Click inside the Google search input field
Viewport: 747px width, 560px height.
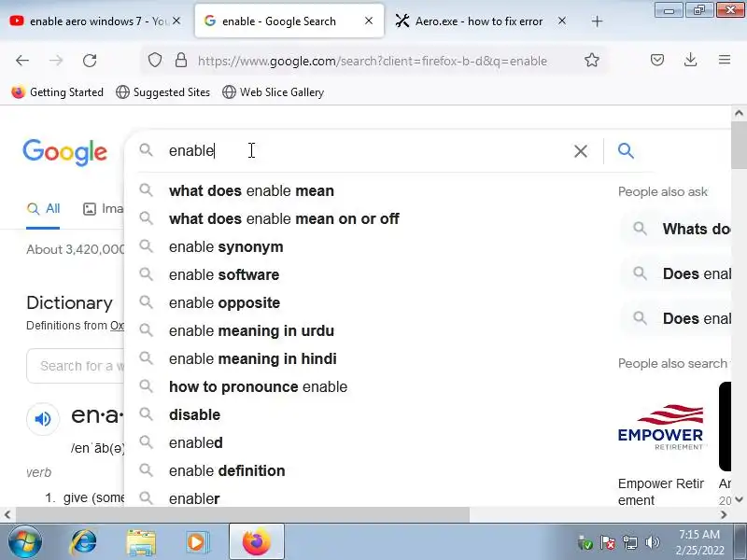[373, 151]
